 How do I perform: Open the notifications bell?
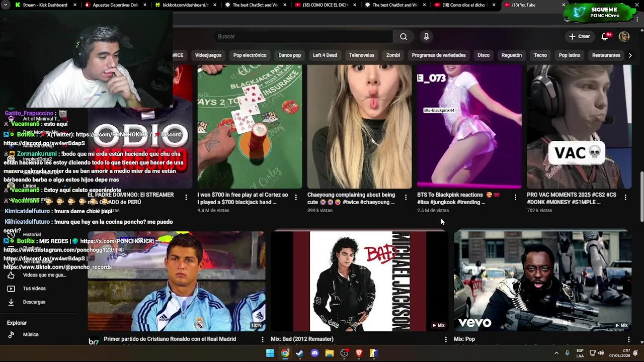tap(605, 36)
